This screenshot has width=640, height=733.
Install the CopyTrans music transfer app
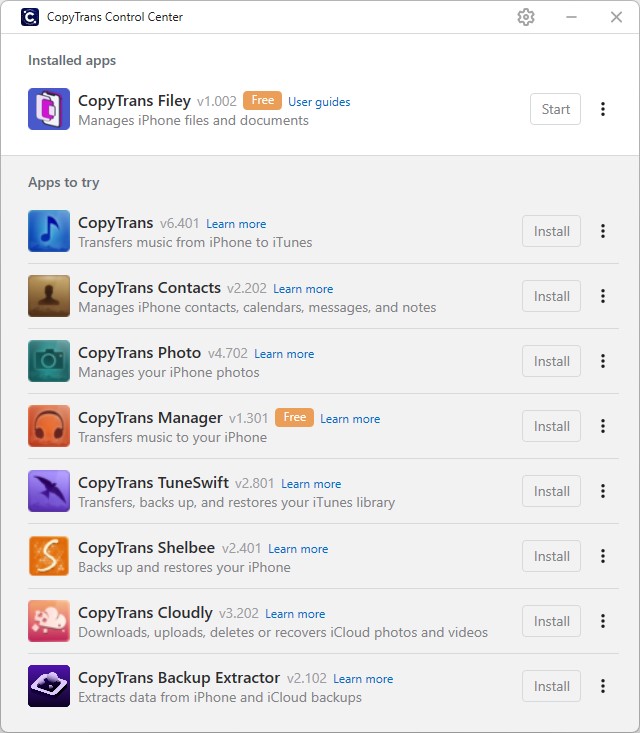[x=552, y=231]
